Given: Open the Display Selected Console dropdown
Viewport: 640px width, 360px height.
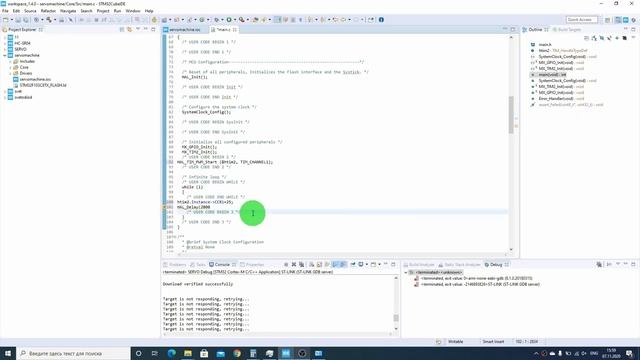Looking at the screenshot, I should coord(367,264).
